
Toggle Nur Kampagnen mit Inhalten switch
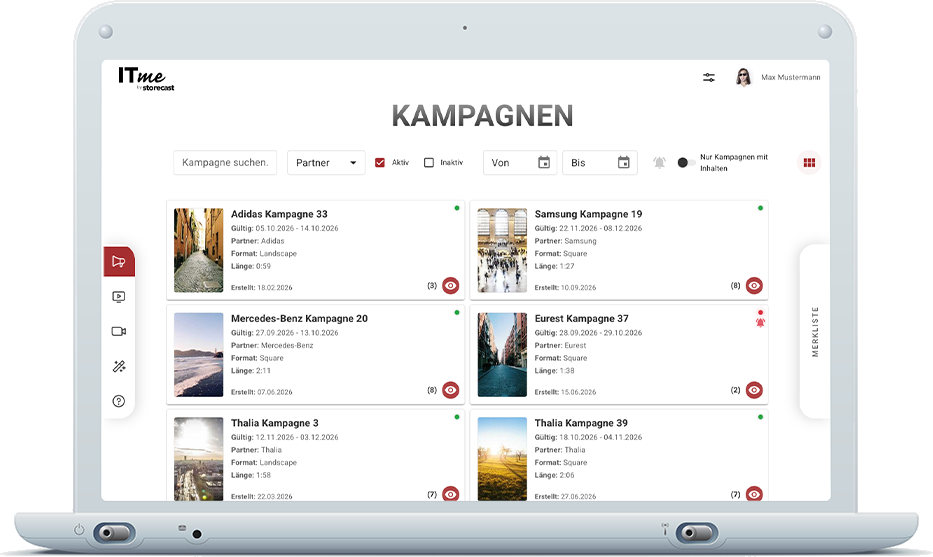[x=686, y=162]
